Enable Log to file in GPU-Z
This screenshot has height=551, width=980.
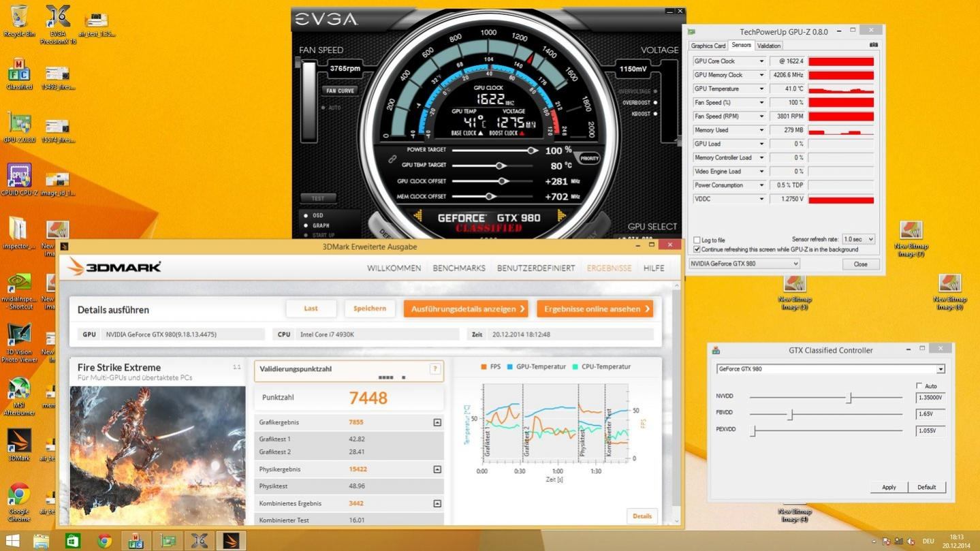[x=697, y=240]
